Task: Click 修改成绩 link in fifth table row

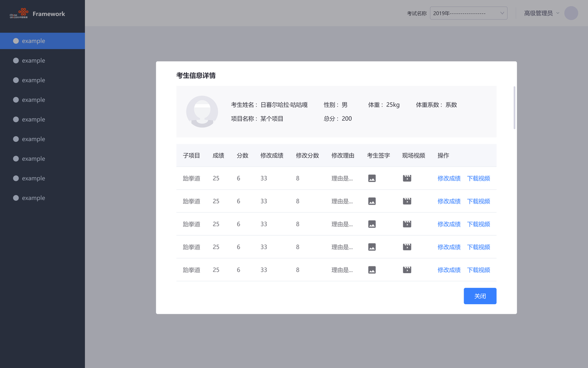Action: (449, 270)
